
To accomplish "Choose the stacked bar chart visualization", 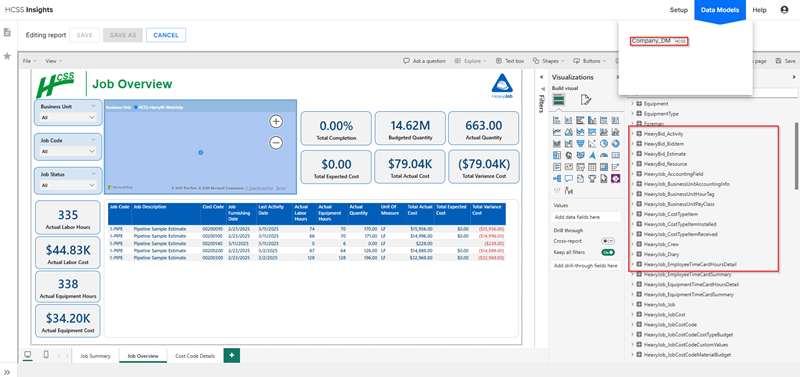I will 557,120.
